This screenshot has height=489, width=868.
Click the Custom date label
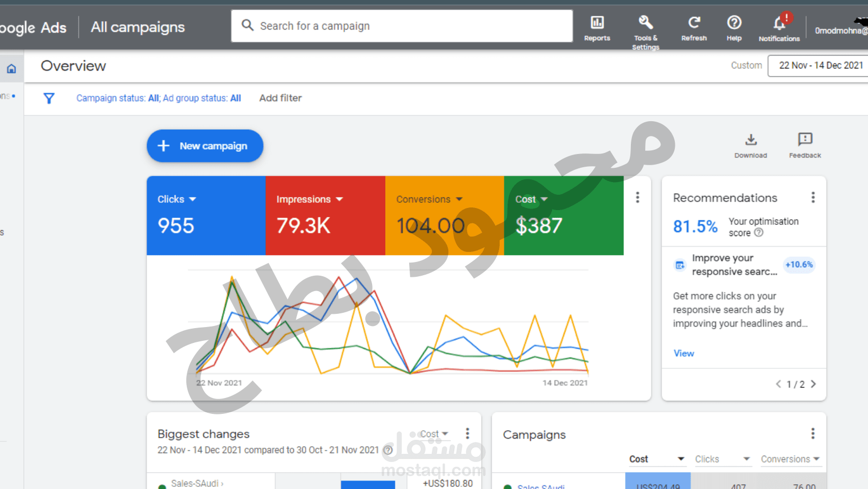tap(746, 66)
